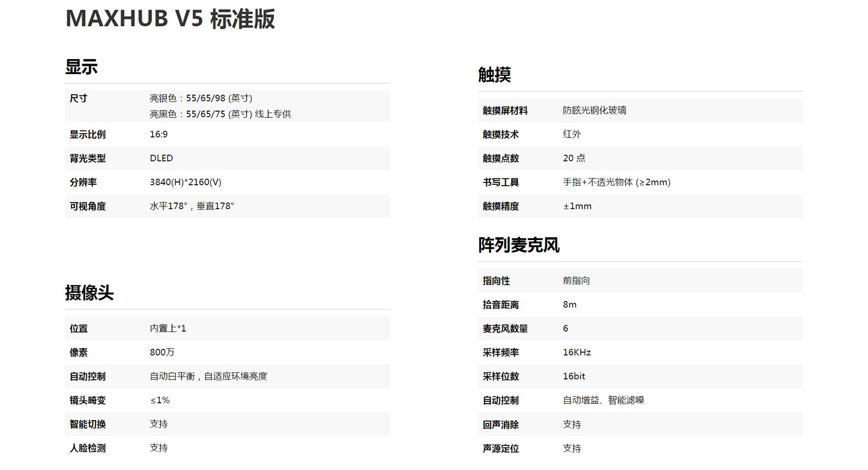
Task: Click 支持 in the 智能切换 row
Action: [x=159, y=424]
